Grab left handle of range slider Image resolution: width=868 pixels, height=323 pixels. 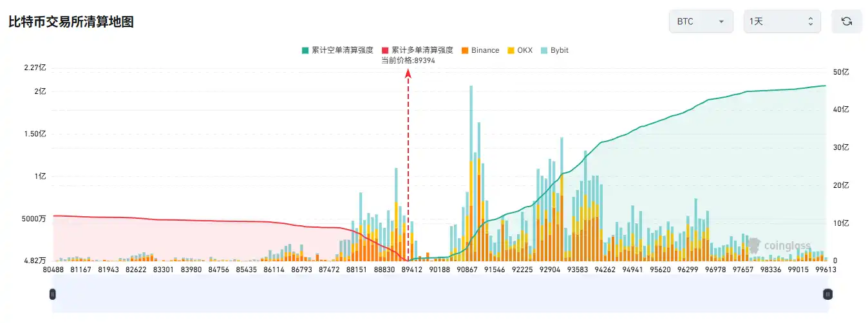pos(53,294)
